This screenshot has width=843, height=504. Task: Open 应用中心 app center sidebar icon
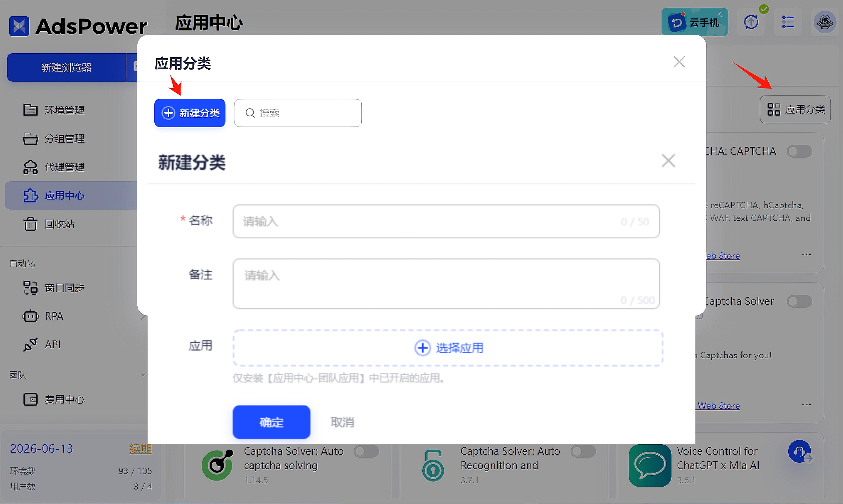[x=31, y=195]
